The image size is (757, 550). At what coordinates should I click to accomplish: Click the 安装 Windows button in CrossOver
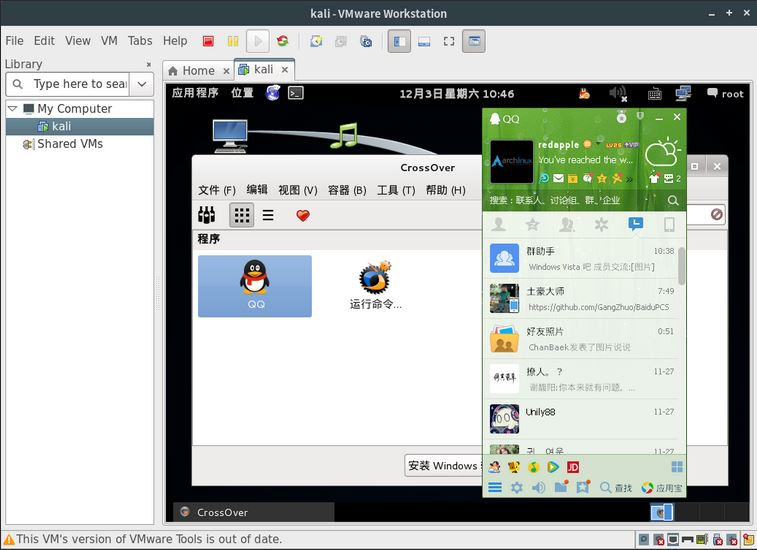pos(444,465)
